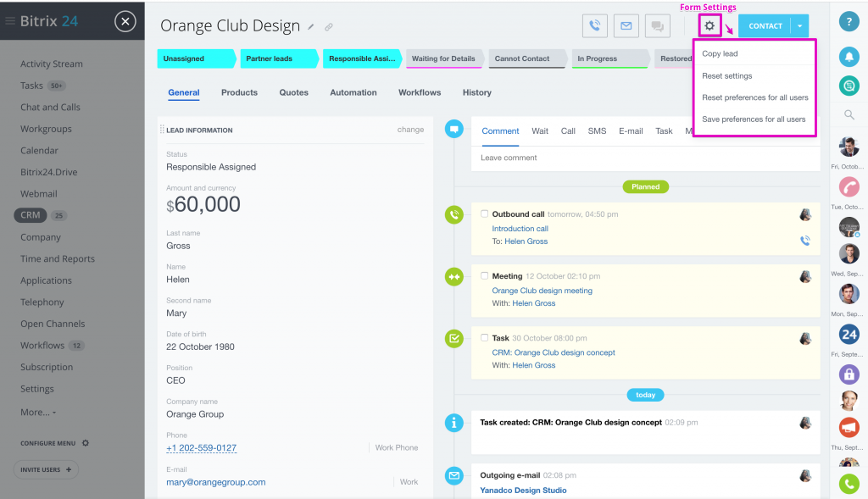Select Reset preferences for all users

(755, 97)
